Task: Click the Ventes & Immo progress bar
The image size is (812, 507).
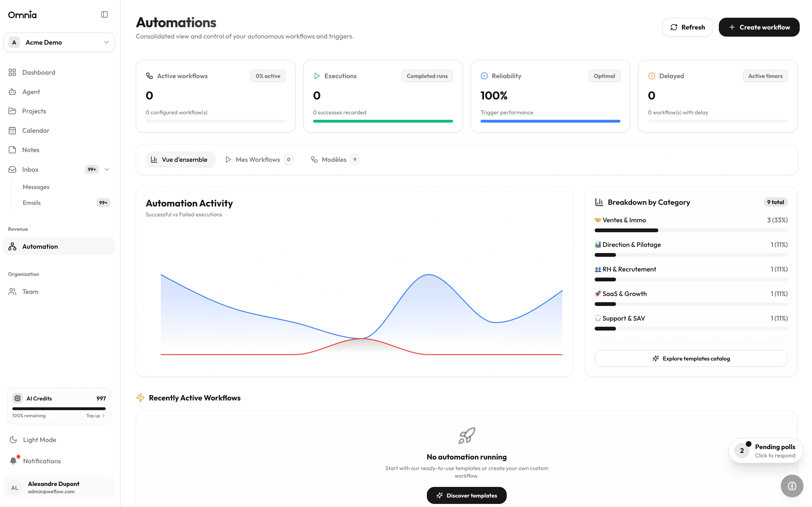Action: 691,230
